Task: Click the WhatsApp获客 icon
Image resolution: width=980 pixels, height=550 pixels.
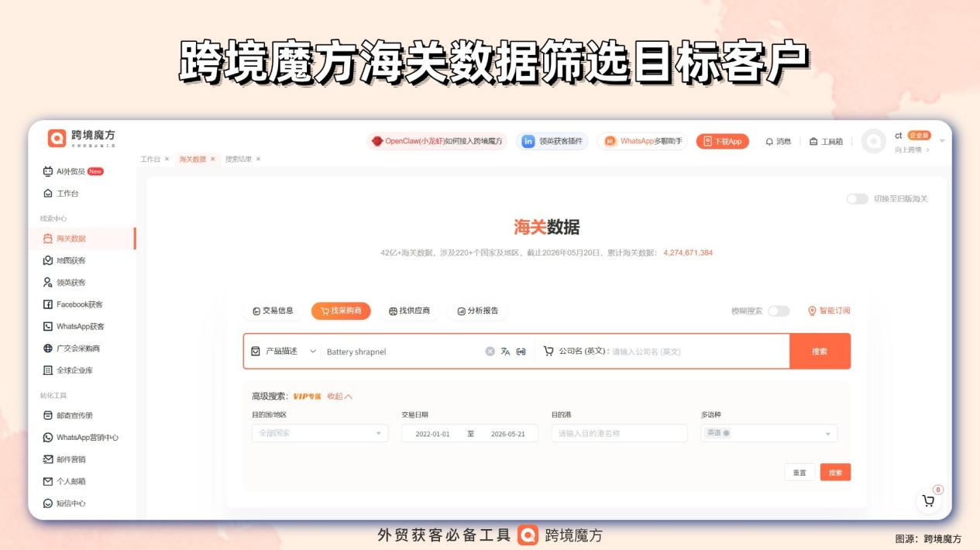Action: click(48, 326)
